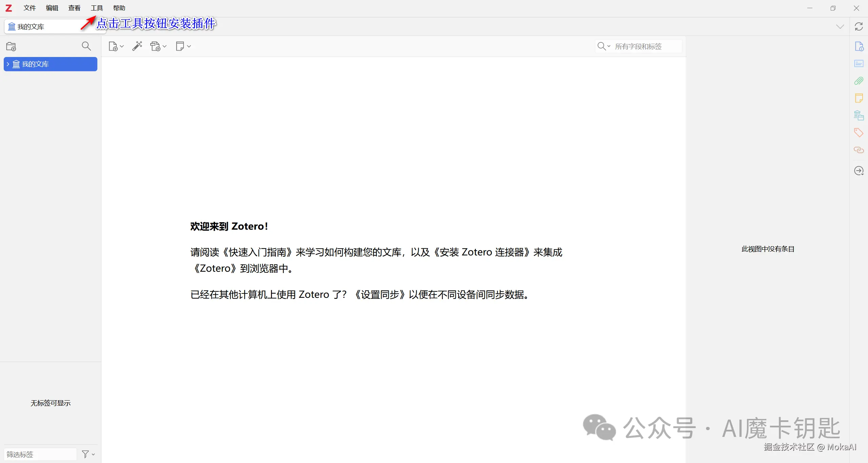Image resolution: width=868 pixels, height=463 pixels.
Task: Open the Tags section icon
Action: point(859,132)
